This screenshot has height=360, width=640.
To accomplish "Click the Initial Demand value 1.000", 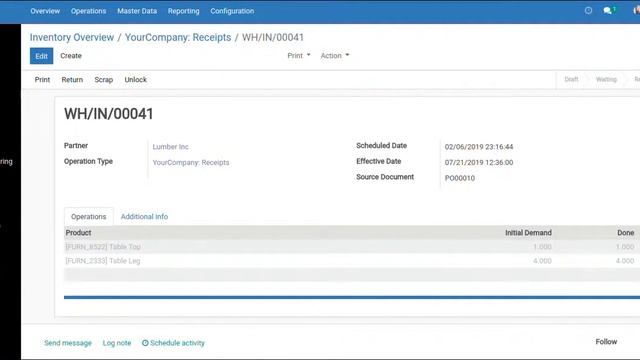I will pyautogui.click(x=542, y=247).
